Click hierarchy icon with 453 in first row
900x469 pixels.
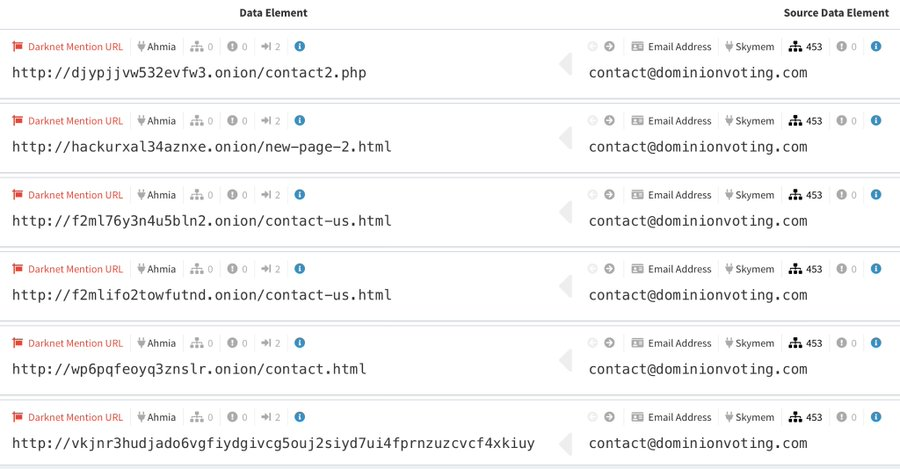795,46
